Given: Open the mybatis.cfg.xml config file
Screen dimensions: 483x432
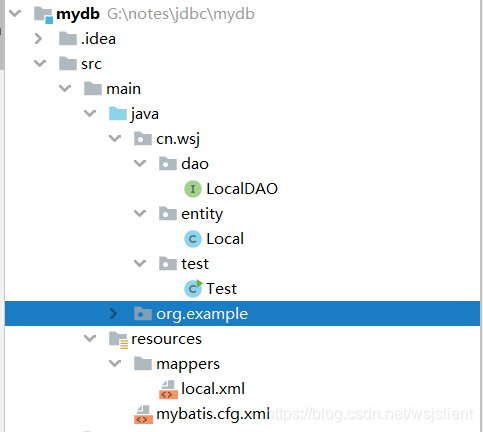Looking at the screenshot, I should (213, 414).
